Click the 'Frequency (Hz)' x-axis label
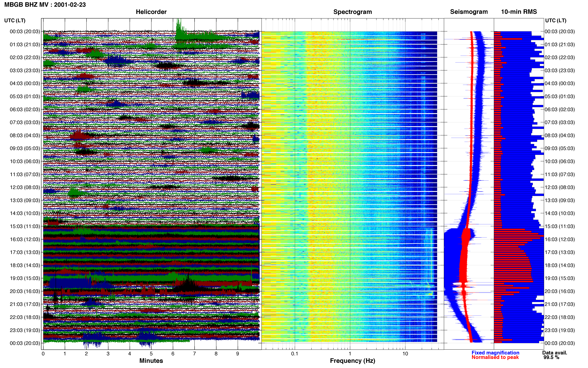Image resolution: width=588 pixels, height=368 pixels. coord(352,361)
